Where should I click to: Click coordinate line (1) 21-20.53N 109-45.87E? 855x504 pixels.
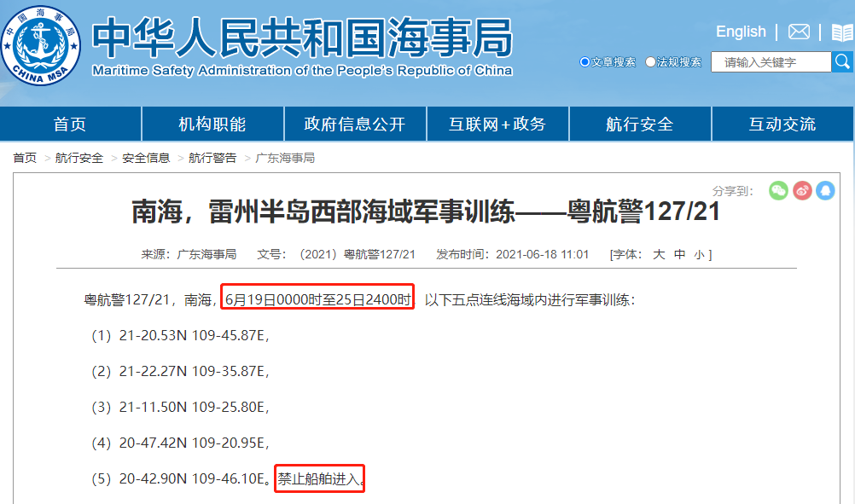tap(180, 336)
